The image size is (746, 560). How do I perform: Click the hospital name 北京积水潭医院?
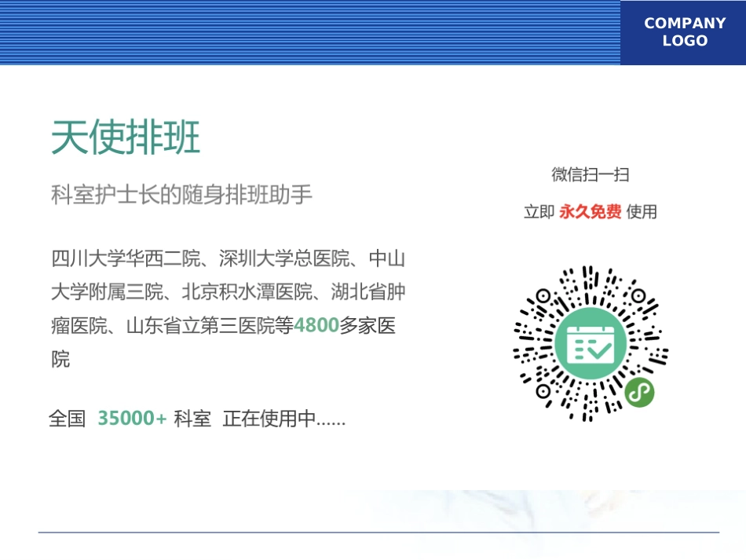(247, 291)
